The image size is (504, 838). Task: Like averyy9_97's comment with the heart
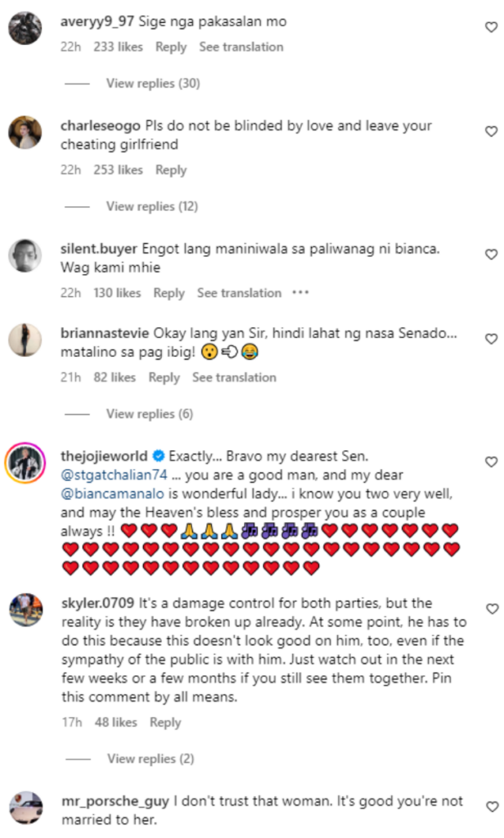[x=491, y=28]
